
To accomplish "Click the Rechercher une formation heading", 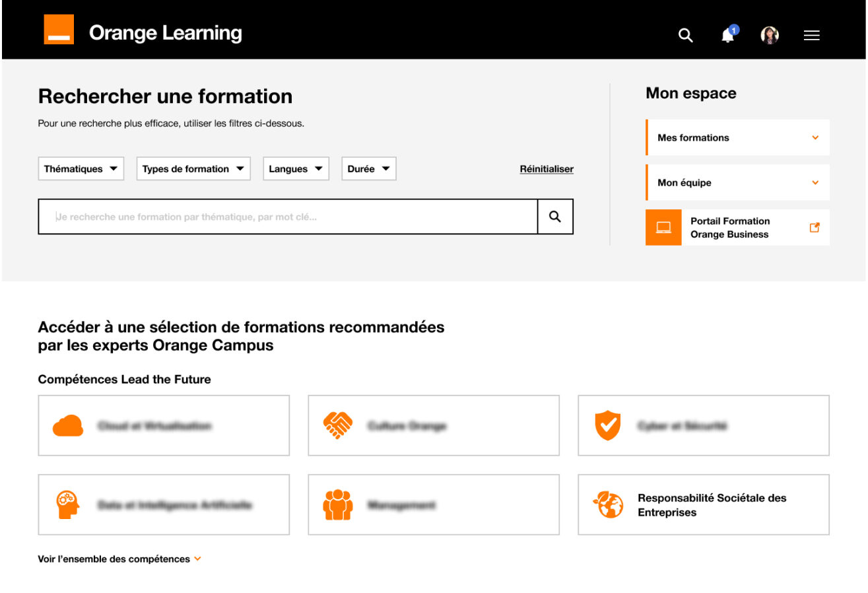I will [x=165, y=96].
